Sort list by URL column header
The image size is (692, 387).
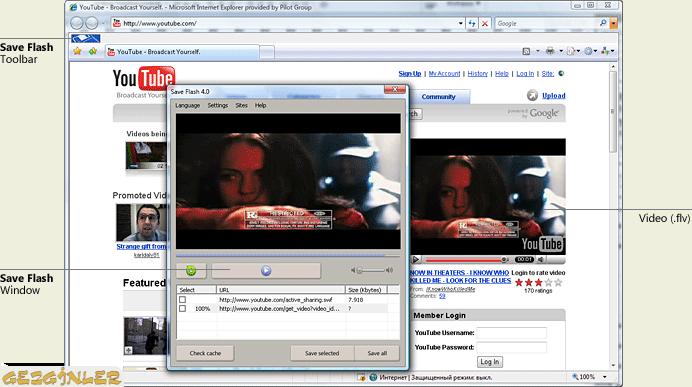281,290
